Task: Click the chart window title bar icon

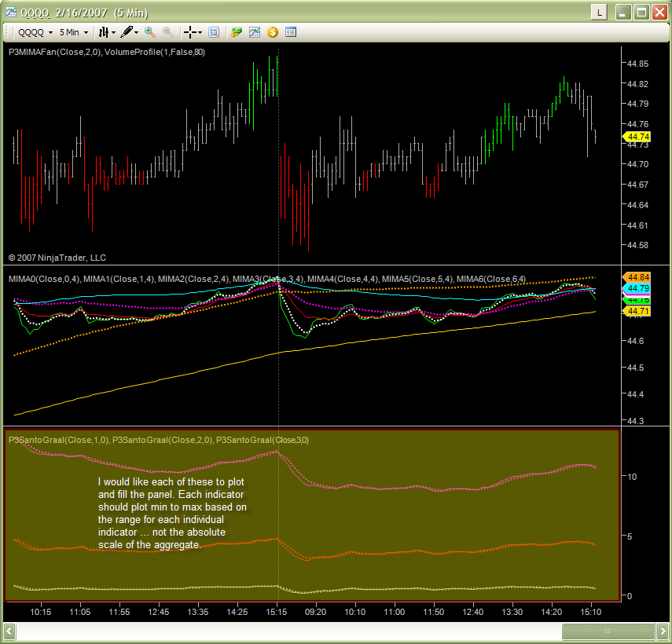Action: coord(11,13)
